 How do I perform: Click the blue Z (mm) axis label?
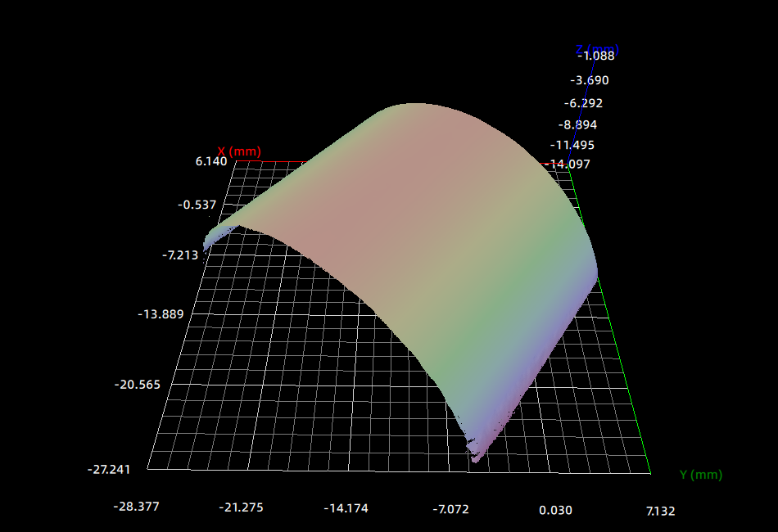pos(597,50)
